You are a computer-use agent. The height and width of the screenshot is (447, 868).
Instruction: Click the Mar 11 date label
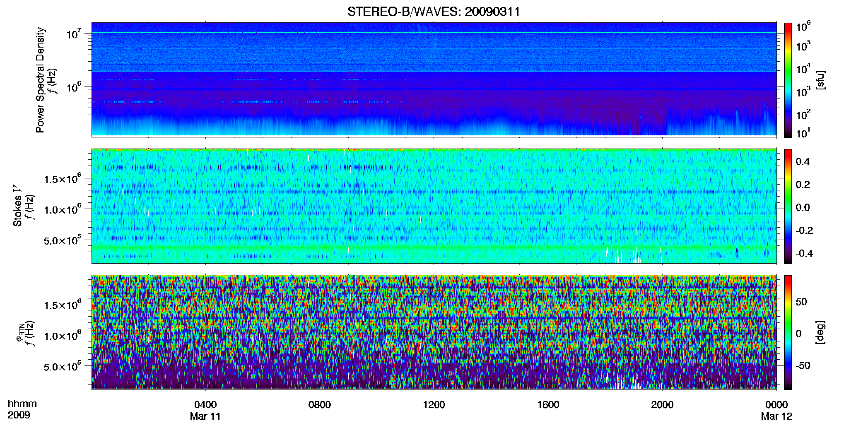tap(205, 416)
